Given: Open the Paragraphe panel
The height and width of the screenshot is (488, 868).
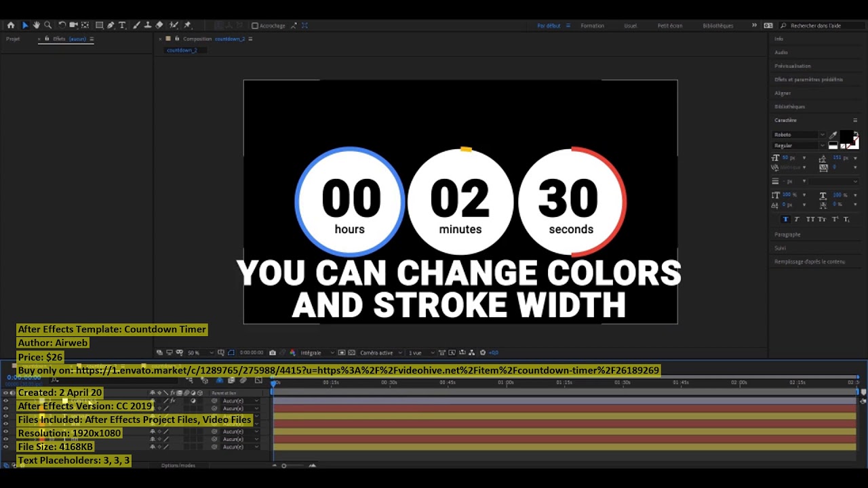Looking at the screenshot, I should point(787,234).
